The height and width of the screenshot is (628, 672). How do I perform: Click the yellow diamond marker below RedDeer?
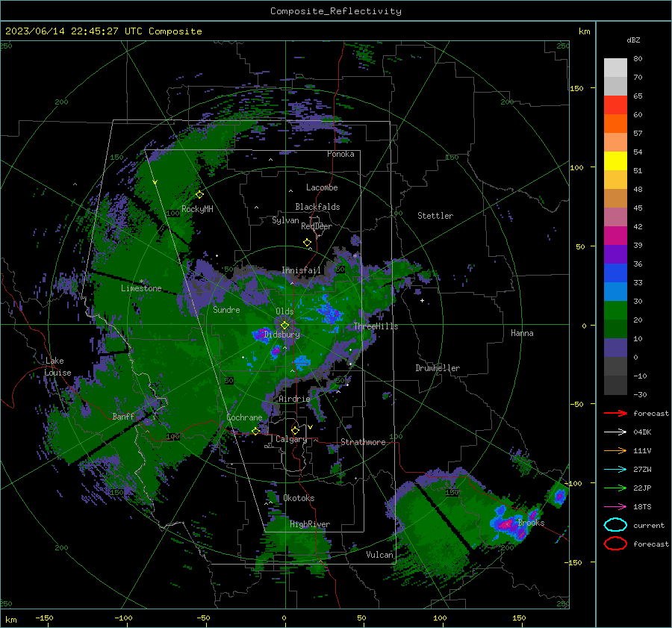(307, 243)
